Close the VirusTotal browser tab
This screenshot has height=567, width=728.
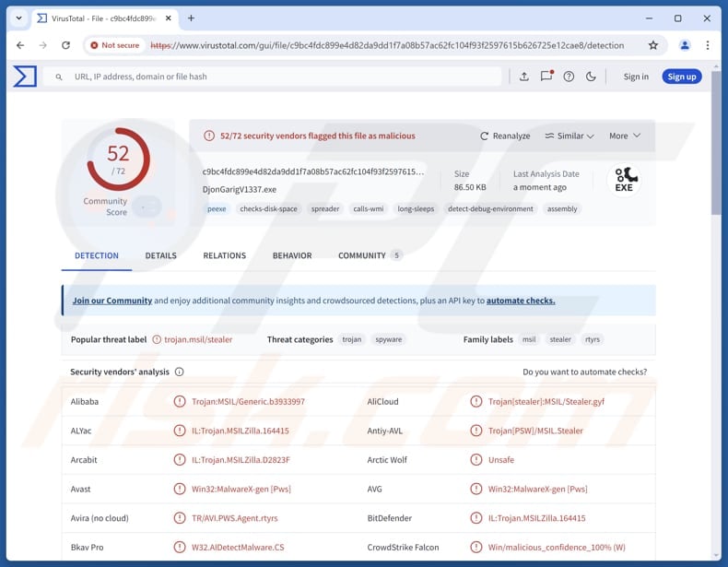(168, 18)
